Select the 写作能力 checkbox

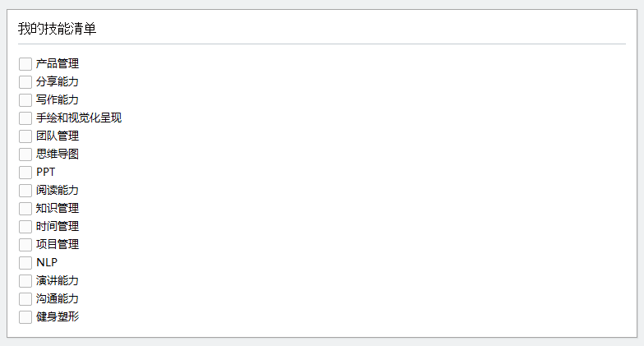tap(25, 100)
